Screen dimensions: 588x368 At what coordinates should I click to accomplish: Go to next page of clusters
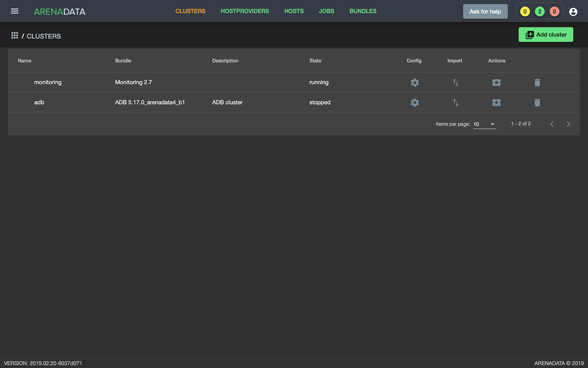point(568,124)
